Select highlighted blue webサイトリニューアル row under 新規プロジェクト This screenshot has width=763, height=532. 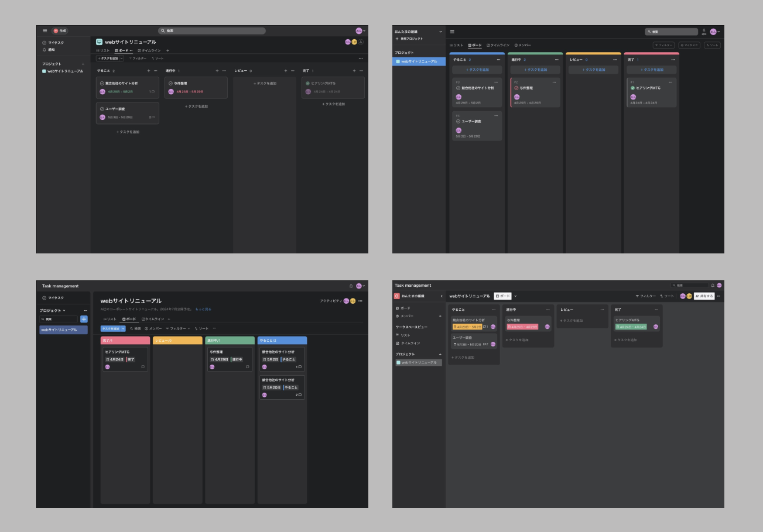click(x=419, y=61)
